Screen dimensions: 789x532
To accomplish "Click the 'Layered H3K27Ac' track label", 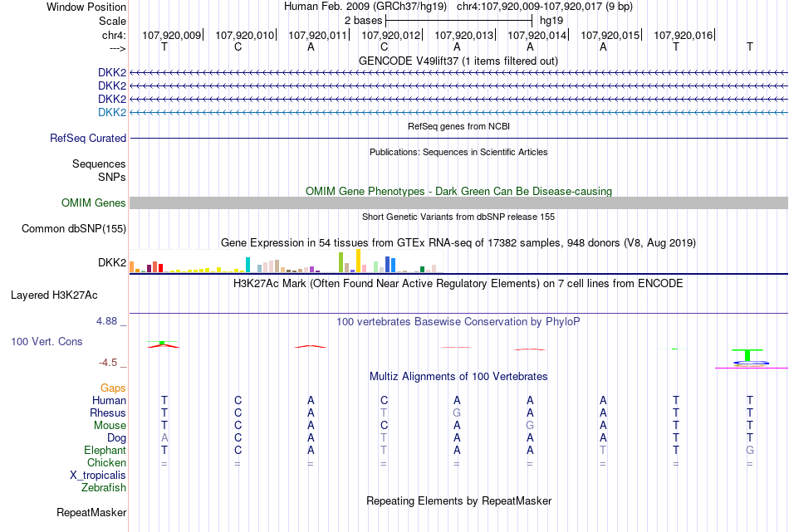I will pyautogui.click(x=54, y=295).
